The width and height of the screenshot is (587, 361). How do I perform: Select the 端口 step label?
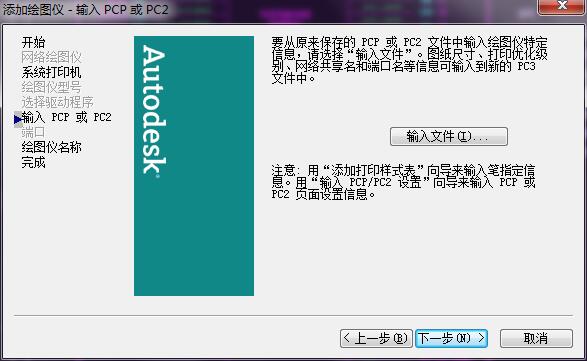[x=33, y=132]
